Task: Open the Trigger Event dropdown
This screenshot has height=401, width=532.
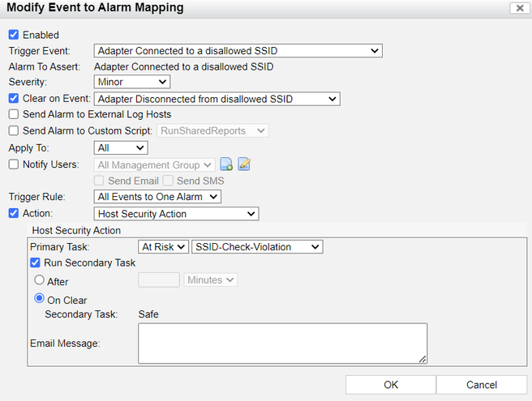Action: [238, 51]
